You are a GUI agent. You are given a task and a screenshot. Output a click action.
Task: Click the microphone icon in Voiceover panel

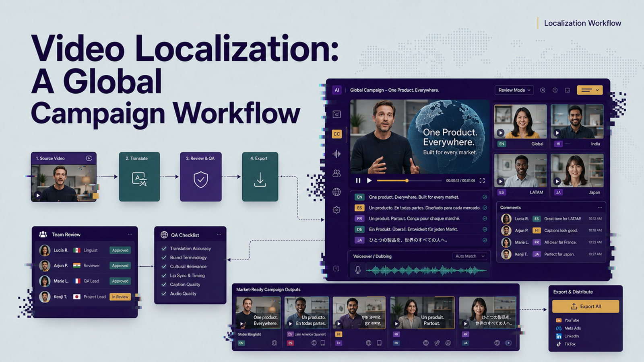pos(358,270)
